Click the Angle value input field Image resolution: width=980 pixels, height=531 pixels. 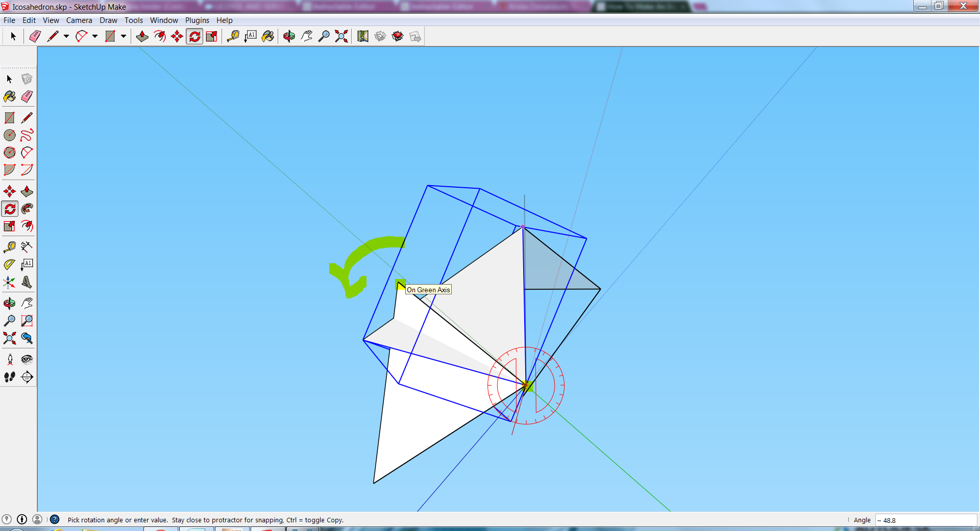point(926,520)
